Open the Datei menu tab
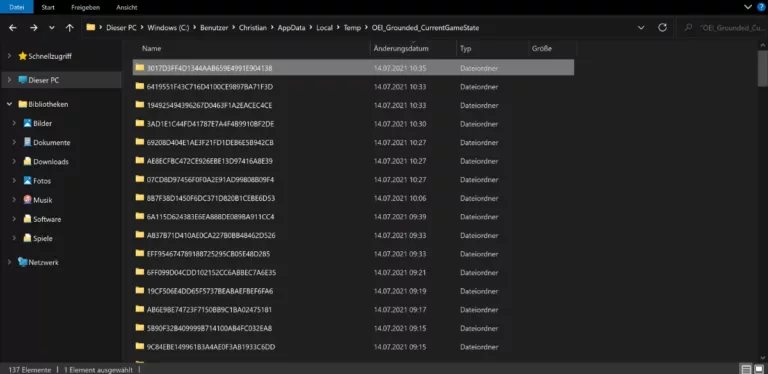Screen dimensions: 768x374 point(17,7)
